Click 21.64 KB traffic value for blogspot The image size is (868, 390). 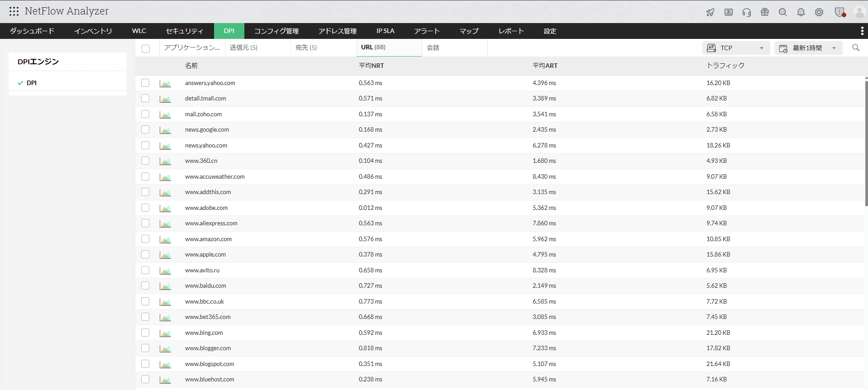[718, 364]
